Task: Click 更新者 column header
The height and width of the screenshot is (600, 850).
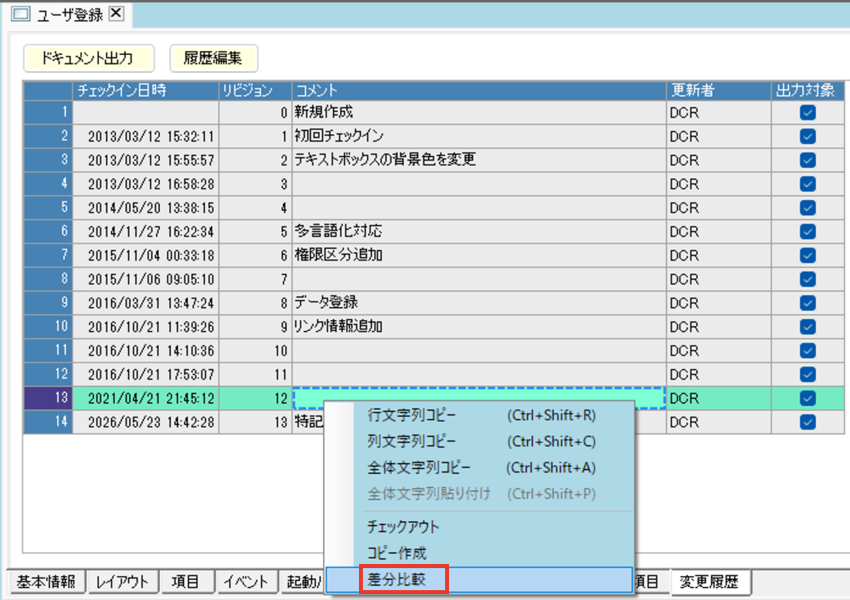Action: tap(719, 91)
